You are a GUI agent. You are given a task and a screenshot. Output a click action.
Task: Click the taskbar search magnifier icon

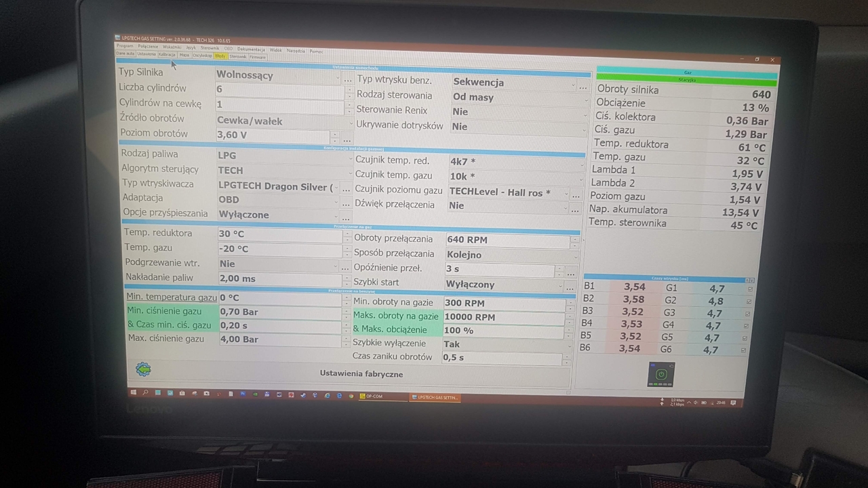click(x=145, y=393)
